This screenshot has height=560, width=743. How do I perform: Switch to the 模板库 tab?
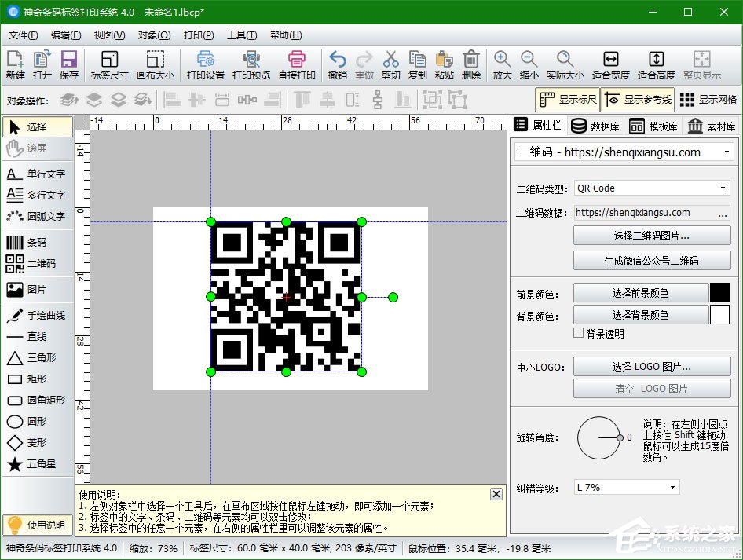click(x=653, y=126)
